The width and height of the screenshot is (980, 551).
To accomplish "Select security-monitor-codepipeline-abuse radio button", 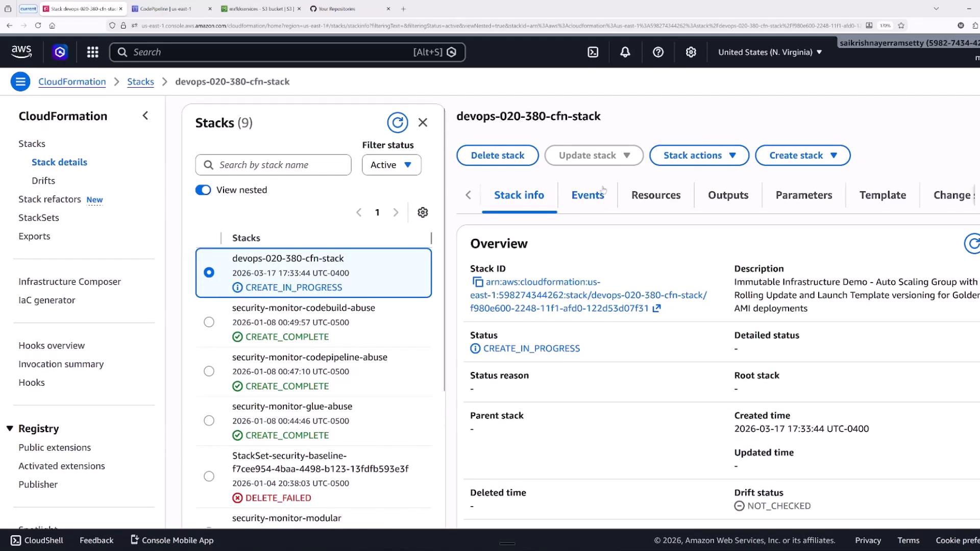I will 209,371.
